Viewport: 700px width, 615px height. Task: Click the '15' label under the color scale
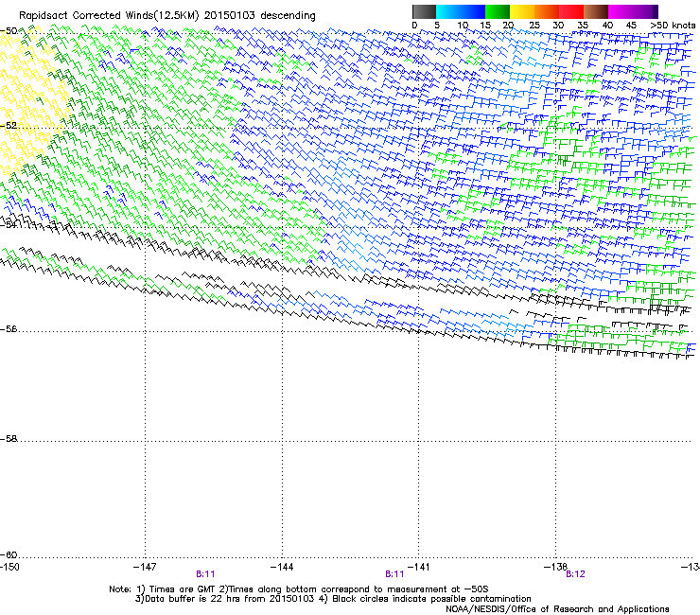click(485, 26)
